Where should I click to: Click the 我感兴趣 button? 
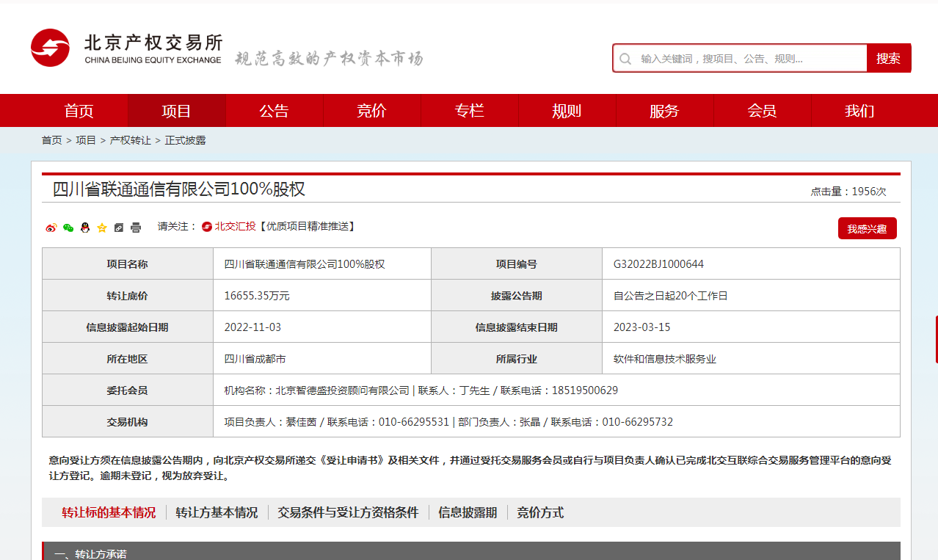868,228
